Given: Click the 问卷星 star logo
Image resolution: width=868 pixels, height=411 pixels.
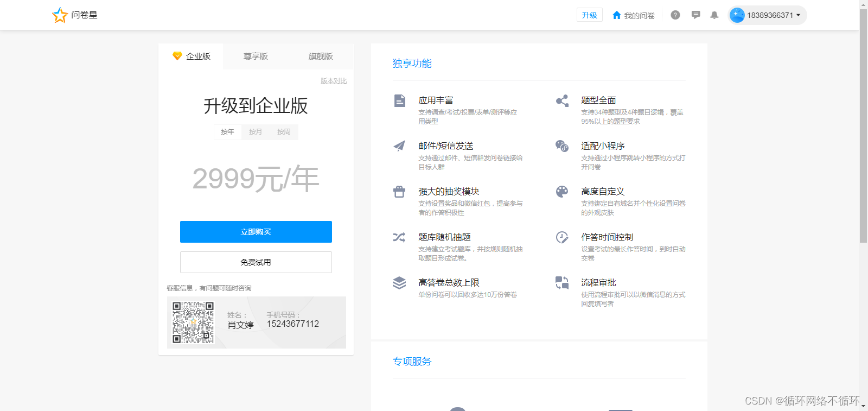Looking at the screenshot, I should 60,15.
